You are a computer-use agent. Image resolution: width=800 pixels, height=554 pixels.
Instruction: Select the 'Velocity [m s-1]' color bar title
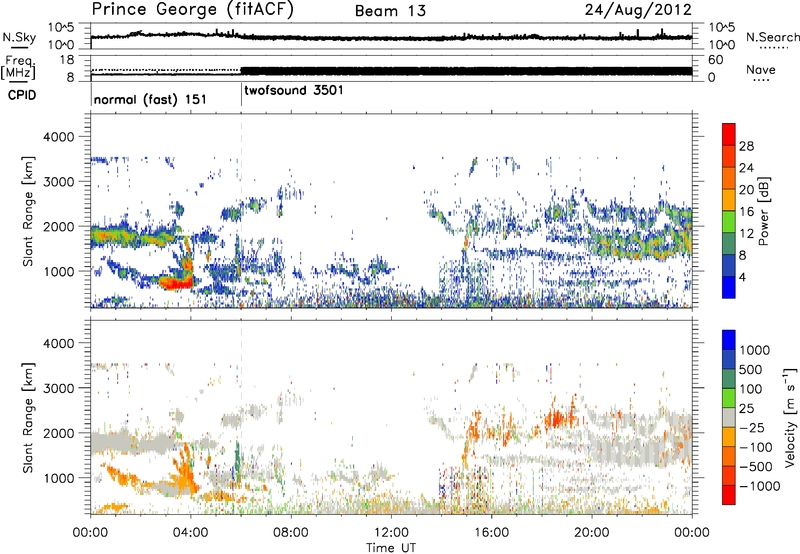point(790,416)
